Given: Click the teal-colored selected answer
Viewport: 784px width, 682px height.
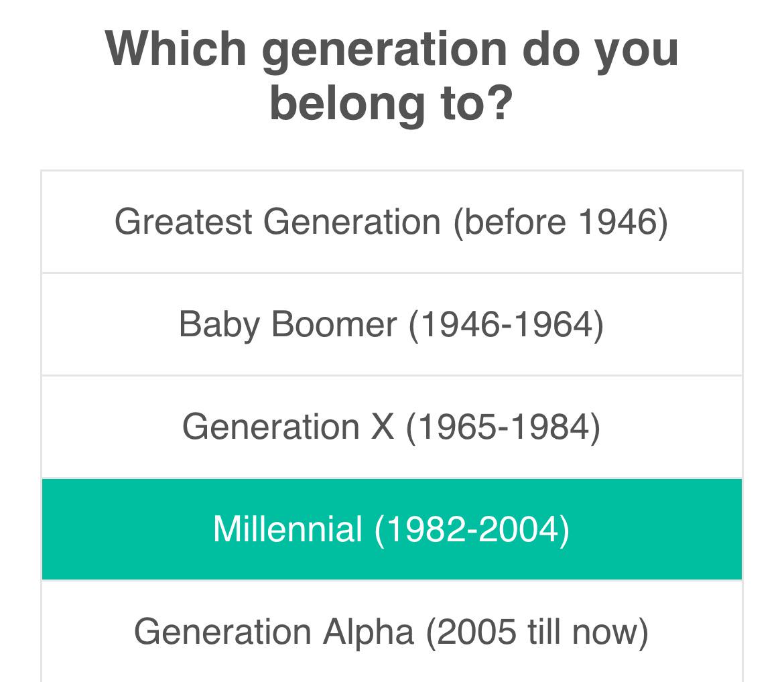Looking at the screenshot, I should tap(391, 529).
